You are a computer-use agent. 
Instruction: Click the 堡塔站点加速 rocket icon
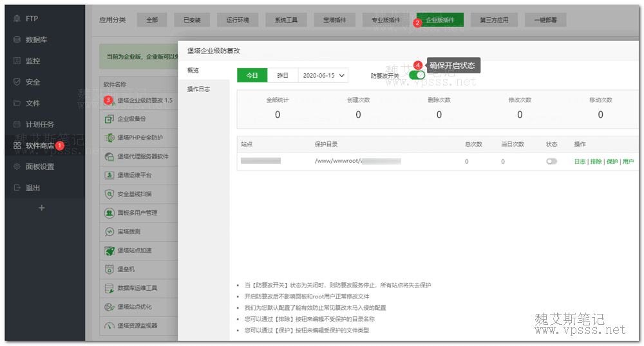[x=109, y=250]
